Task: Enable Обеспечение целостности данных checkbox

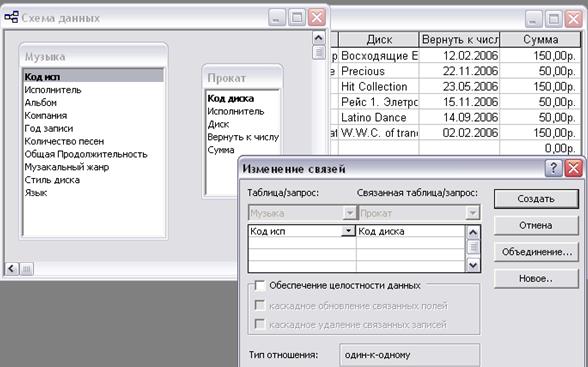Action: tap(260, 286)
